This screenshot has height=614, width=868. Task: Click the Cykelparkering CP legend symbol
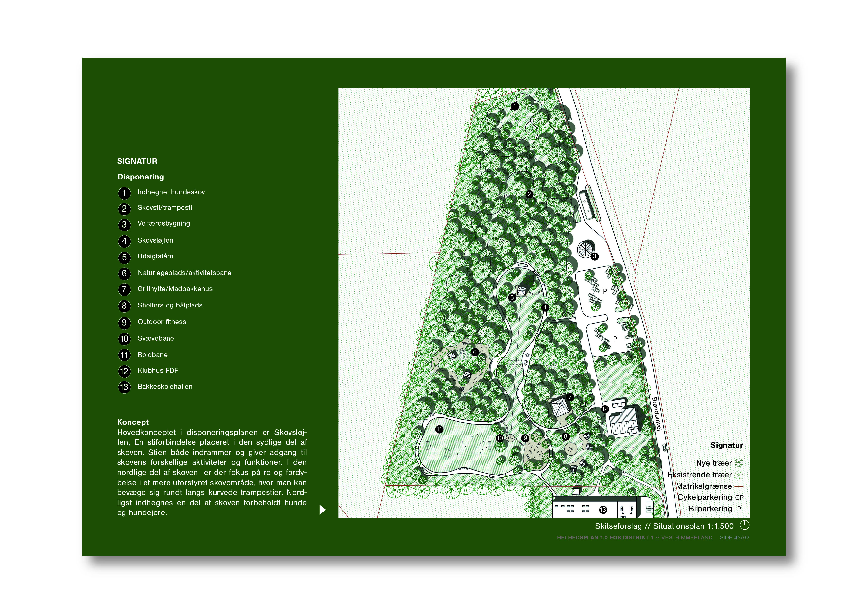point(739,498)
